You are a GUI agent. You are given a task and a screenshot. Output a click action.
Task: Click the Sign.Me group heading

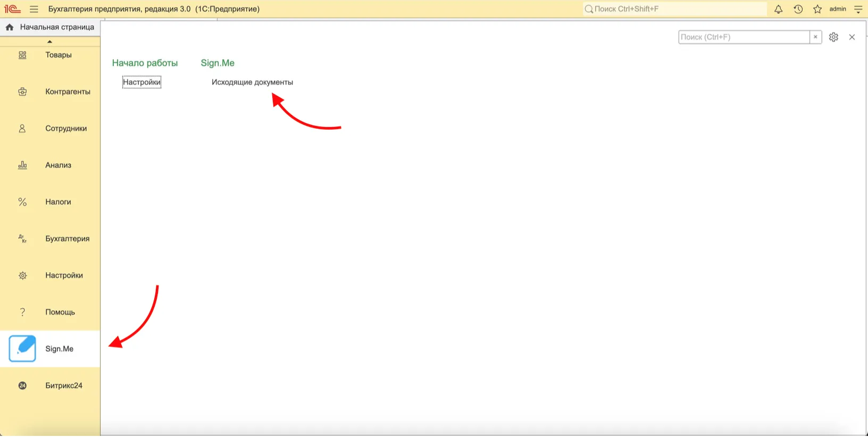tap(218, 63)
